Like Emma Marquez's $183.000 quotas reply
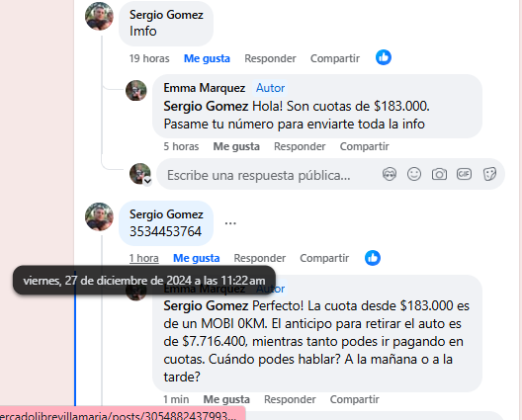Screen dimensions: 522x420 tap(236, 146)
